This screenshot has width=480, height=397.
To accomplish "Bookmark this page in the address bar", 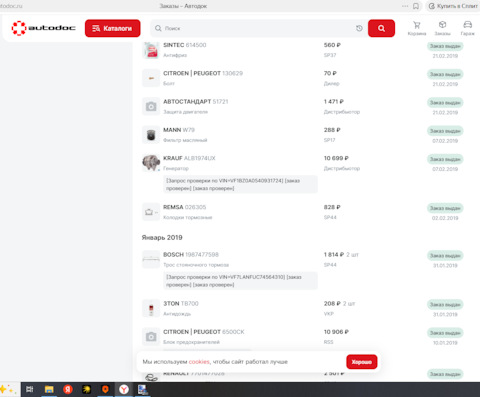I will (x=416, y=6).
